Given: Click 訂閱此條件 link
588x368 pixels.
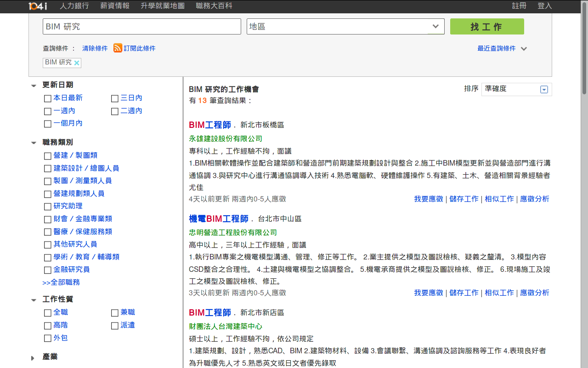Looking at the screenshot, I should [x=140, y=48].
